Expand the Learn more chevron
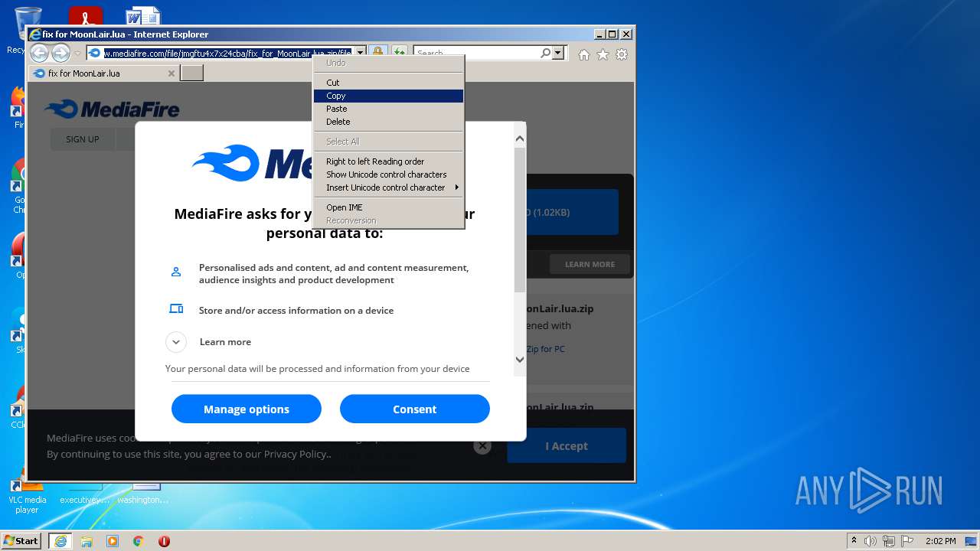The image size is (980, 551). pos(176,342)
